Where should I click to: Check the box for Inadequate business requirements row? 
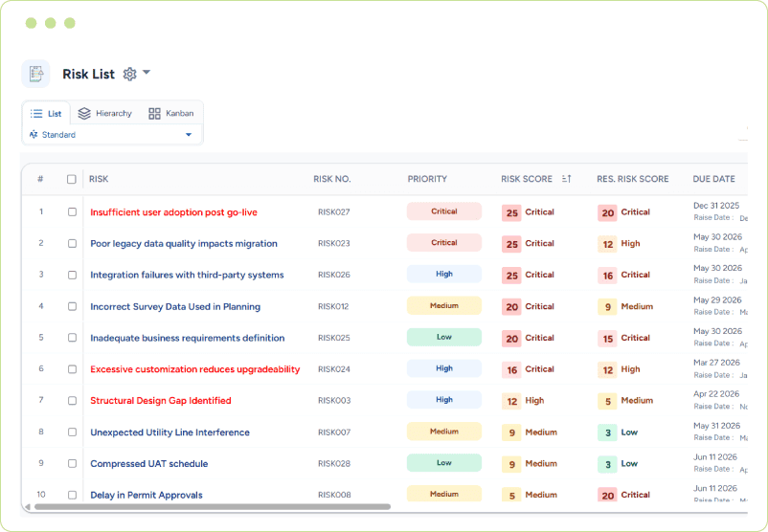tap(72, 338)
